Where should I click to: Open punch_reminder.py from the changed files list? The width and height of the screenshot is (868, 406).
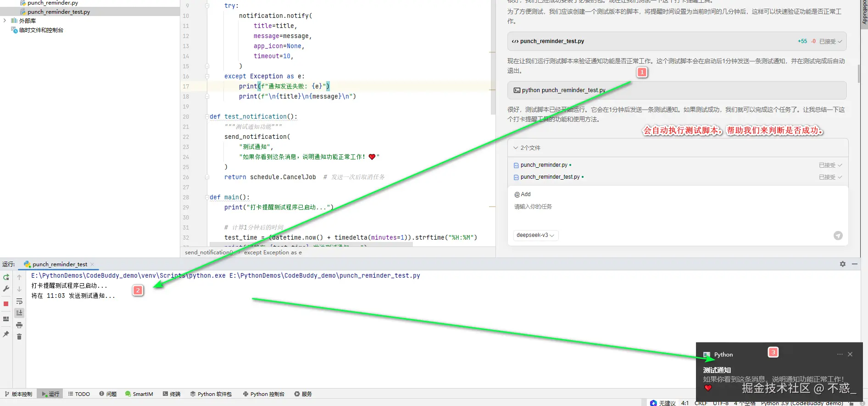pos(544,165)
